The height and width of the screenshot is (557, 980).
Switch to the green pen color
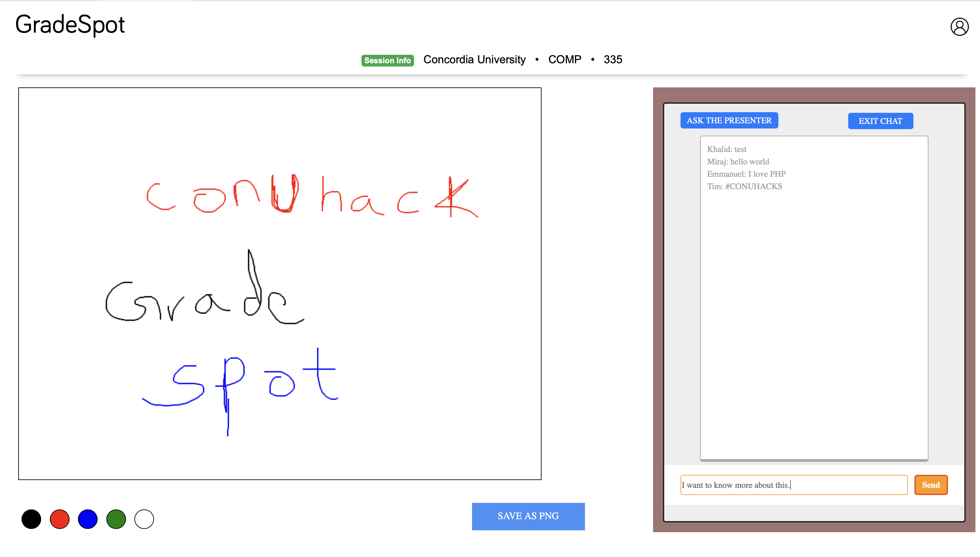(116, 519)
